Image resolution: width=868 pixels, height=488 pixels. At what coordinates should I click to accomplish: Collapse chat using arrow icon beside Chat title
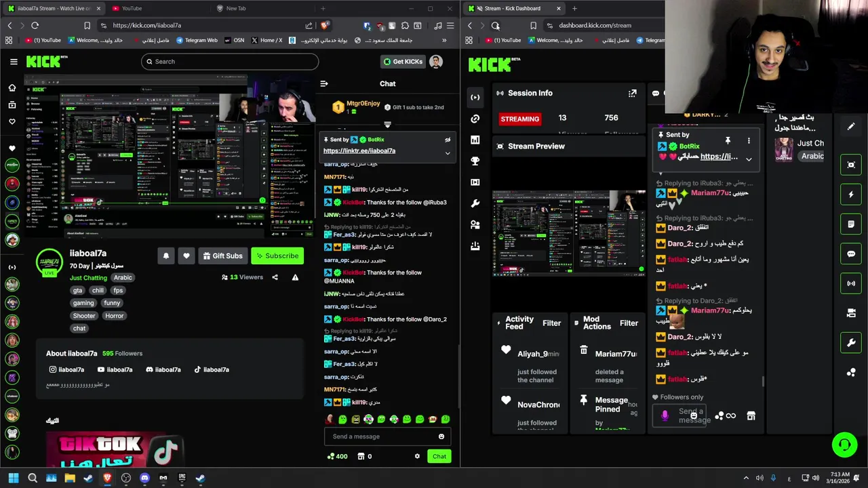pyautogui.click(x=323, y=83)
